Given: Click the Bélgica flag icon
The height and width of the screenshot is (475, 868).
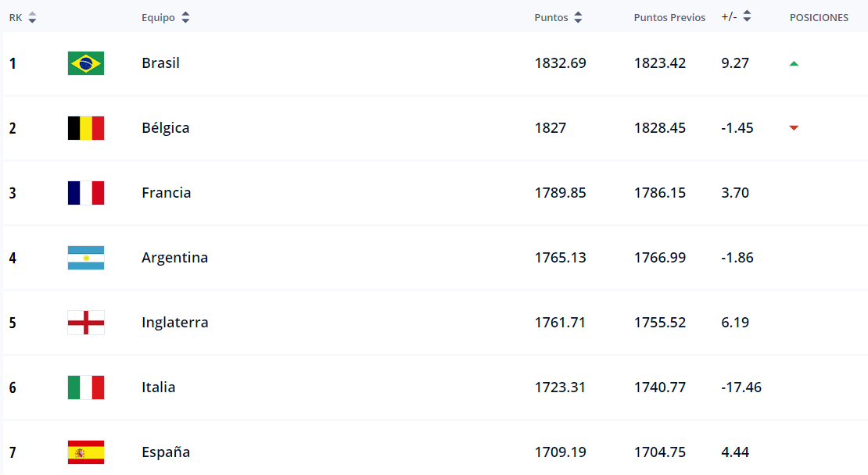Looking at the screenshot, I should [x=84, y=127].
